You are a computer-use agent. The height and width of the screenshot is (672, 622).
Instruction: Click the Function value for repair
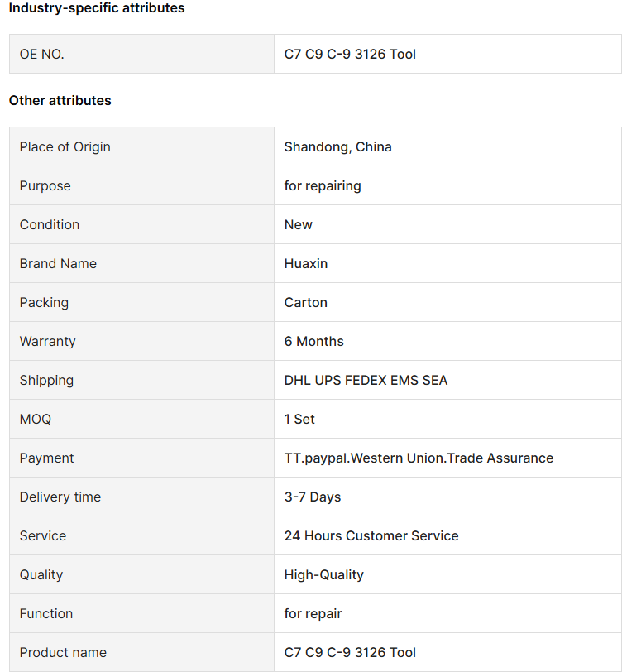tap(313, 614)
